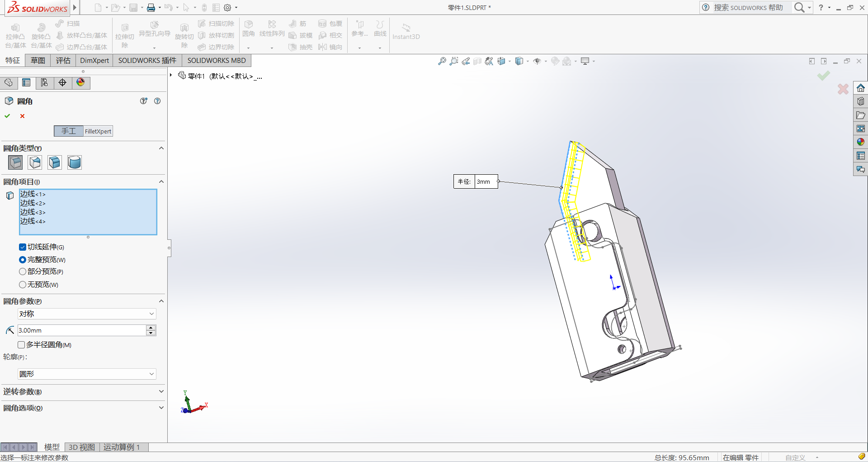Switch to the PropertyManager tab icon

pos(26,82)
